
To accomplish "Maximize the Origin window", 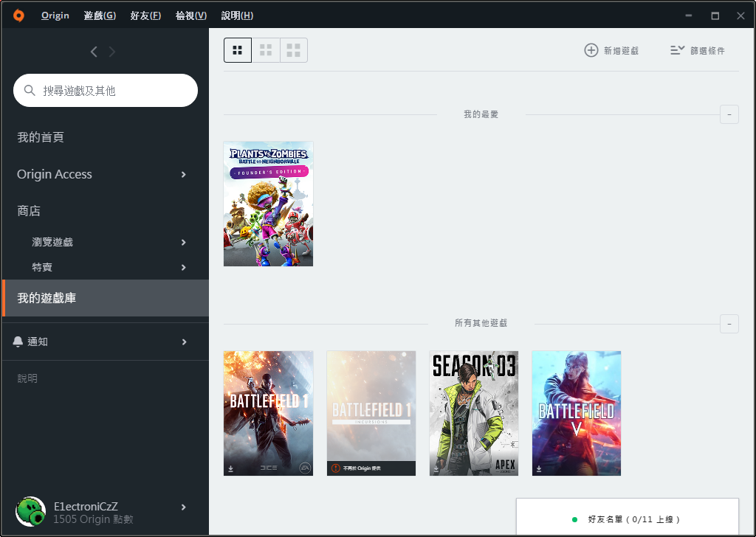I will pos(715,15).
